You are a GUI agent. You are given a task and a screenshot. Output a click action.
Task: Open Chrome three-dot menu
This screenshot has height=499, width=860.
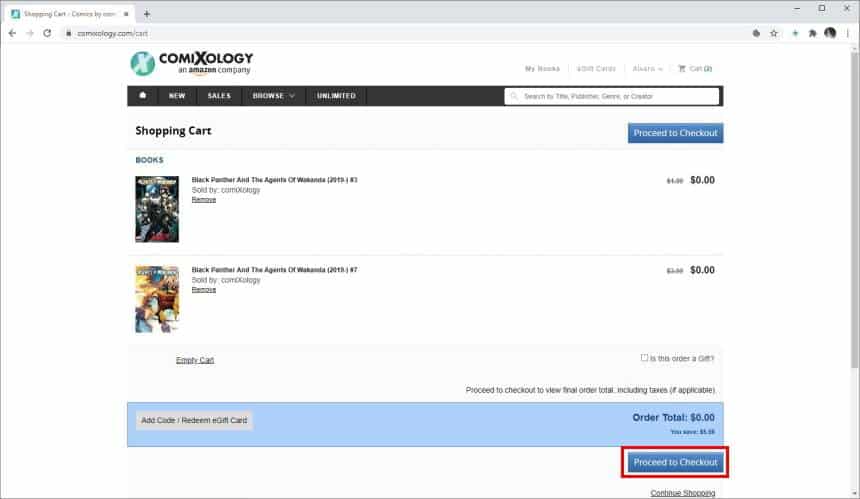click(x=848, y=33)
